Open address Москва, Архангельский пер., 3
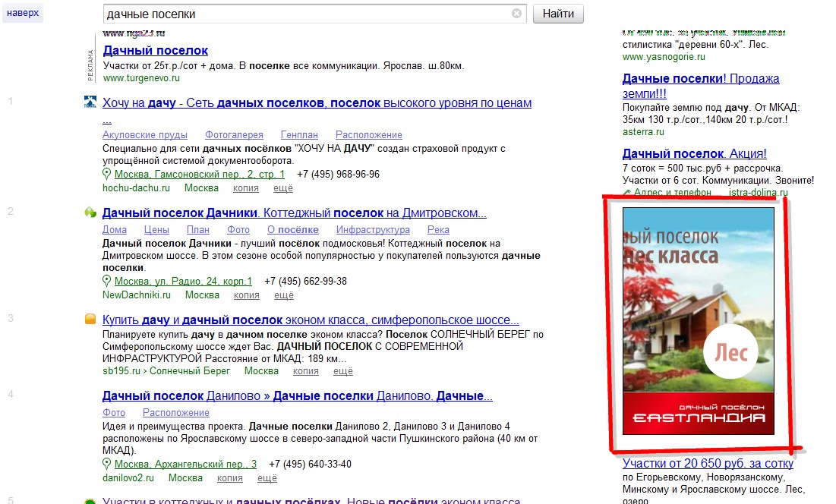836x504 pixels. tap(185, 464)
